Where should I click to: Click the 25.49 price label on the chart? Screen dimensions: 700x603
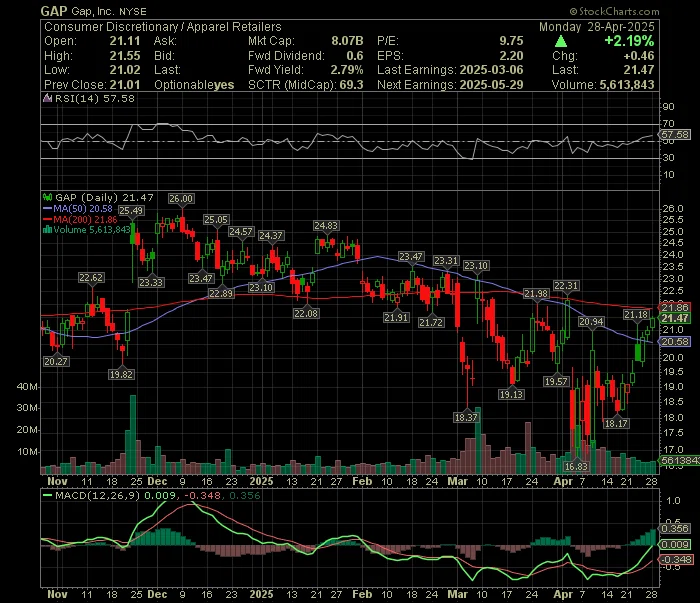[x=131, y=210]
